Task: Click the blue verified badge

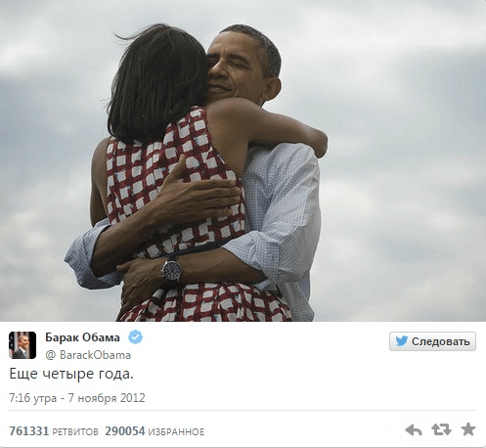Action: [x=135, y=337]
